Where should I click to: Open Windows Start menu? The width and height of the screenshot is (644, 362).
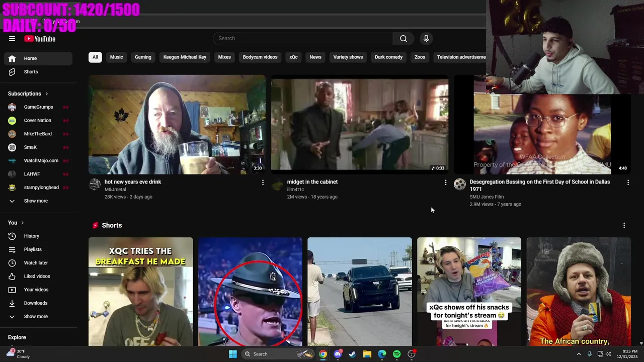233,354
